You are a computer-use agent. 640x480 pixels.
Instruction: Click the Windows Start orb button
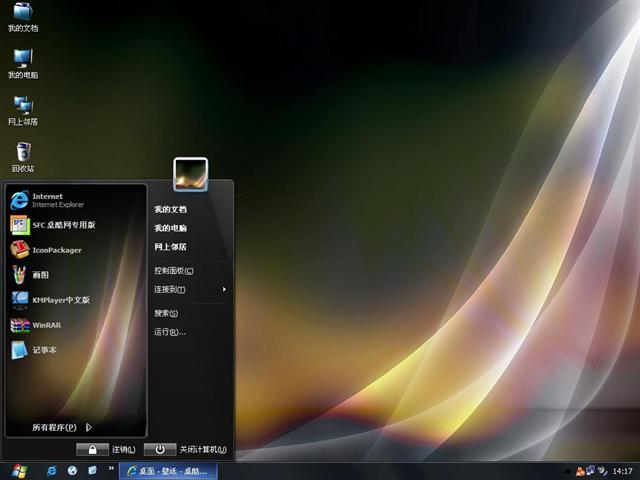tap(18, 470)
